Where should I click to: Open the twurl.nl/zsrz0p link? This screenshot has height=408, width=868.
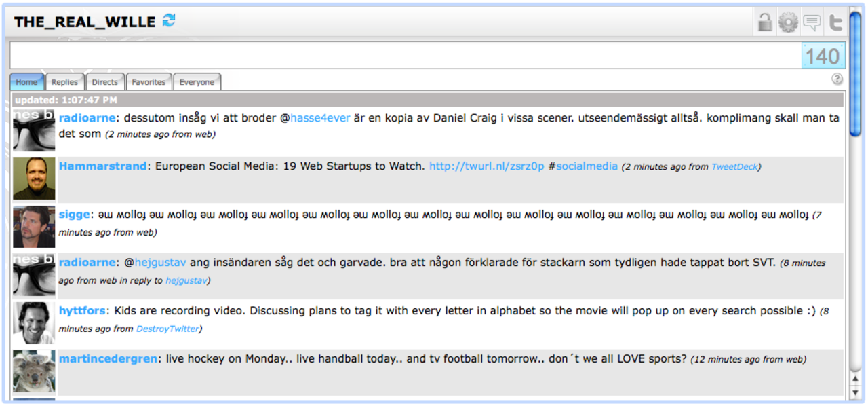coord(486,166)
